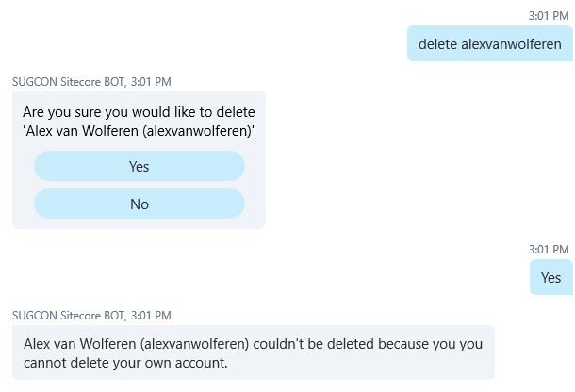
Task: Click the 3:01 PM time beside the first bot name
Action: (x=149, y=82)
